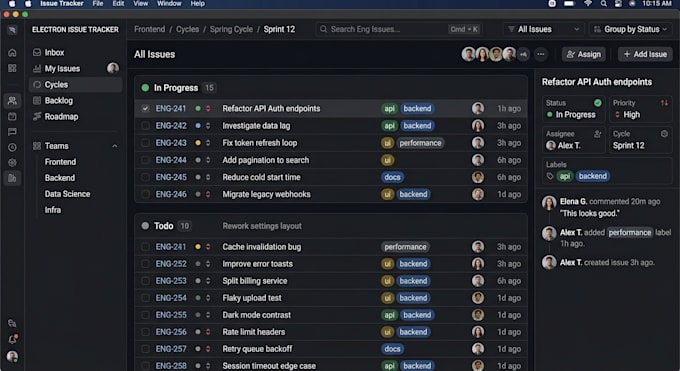Open the Home icon in left rail
The height and width of the screenshot is (371, 680).
pyautogui.click(x=12, y=53)
